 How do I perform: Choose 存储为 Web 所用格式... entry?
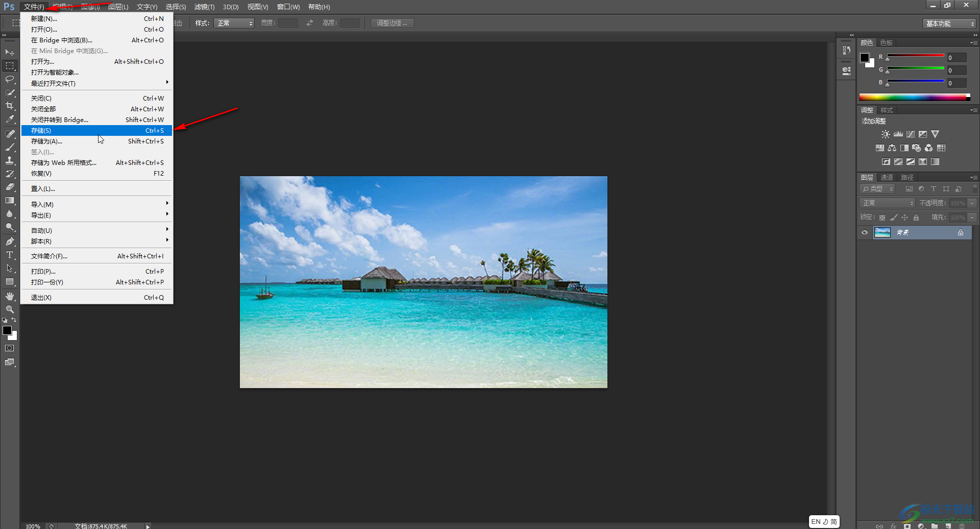pos(97,163)
